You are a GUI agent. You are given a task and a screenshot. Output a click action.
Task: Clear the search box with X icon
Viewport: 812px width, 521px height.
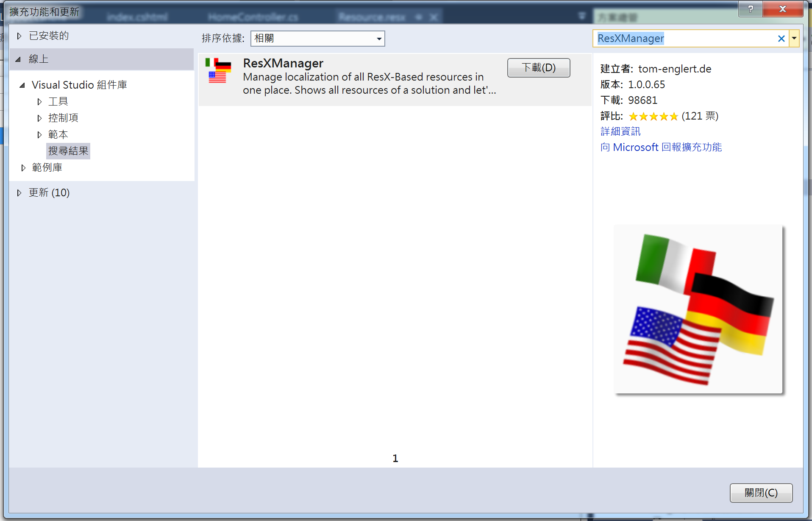(781, 39)
